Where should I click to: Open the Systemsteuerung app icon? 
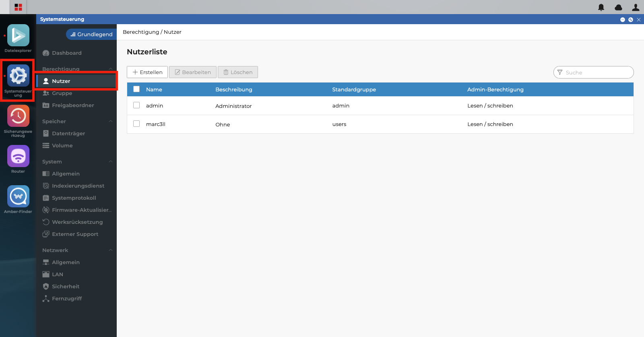pyautogui.click(x=18, y=76)
